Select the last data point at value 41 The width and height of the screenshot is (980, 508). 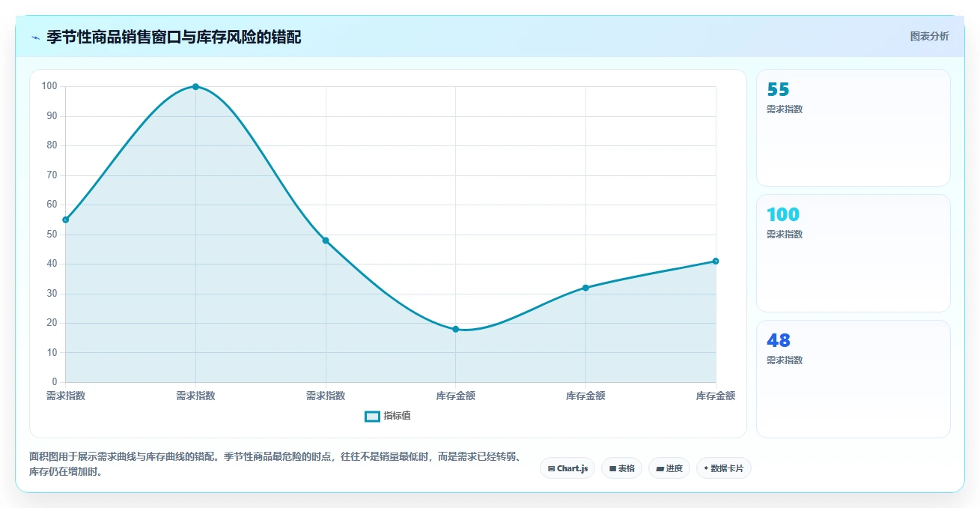(x=716, y=261)
